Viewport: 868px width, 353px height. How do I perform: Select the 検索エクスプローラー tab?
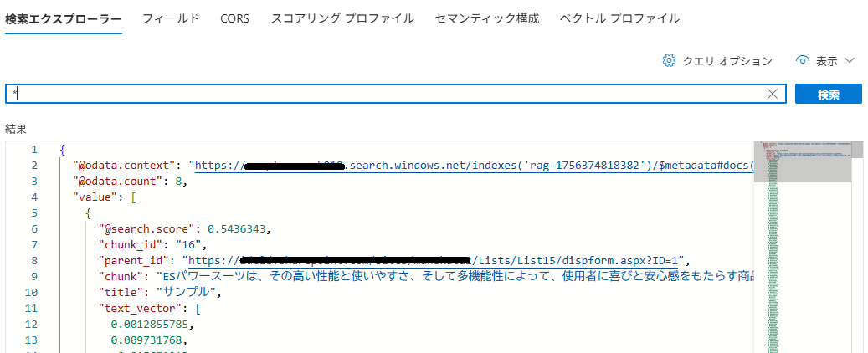63,18
